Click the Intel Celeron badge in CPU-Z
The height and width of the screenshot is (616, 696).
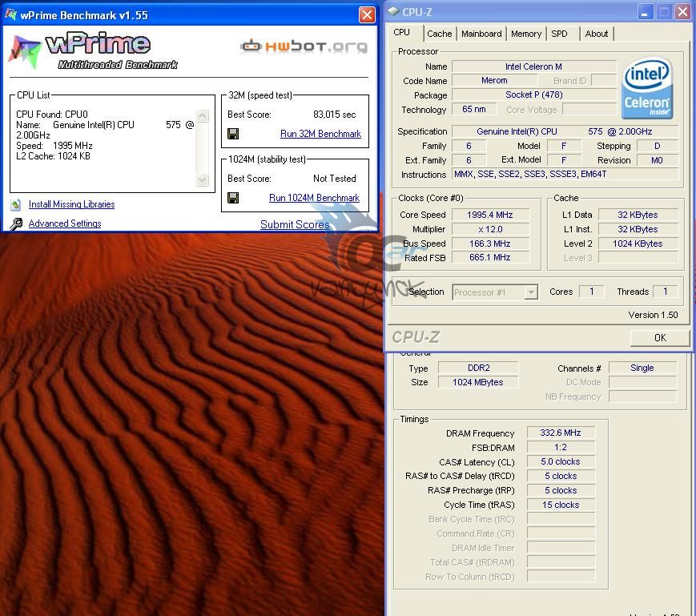click(x=647, y=88)
